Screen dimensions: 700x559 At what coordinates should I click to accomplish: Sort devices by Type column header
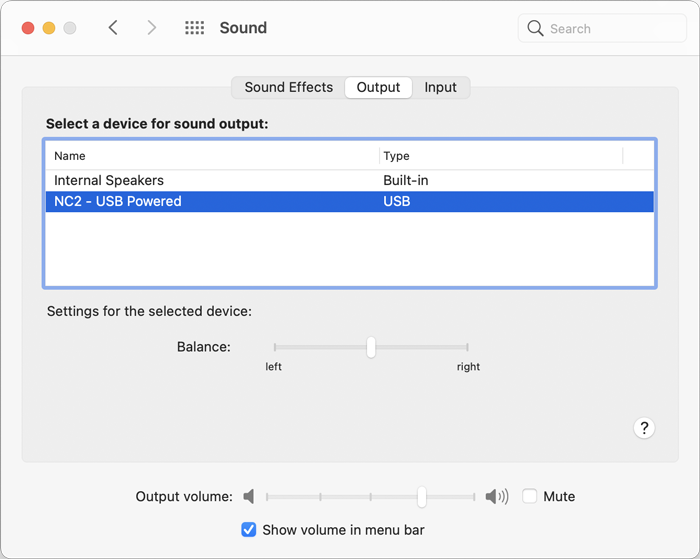coord(501,156)
